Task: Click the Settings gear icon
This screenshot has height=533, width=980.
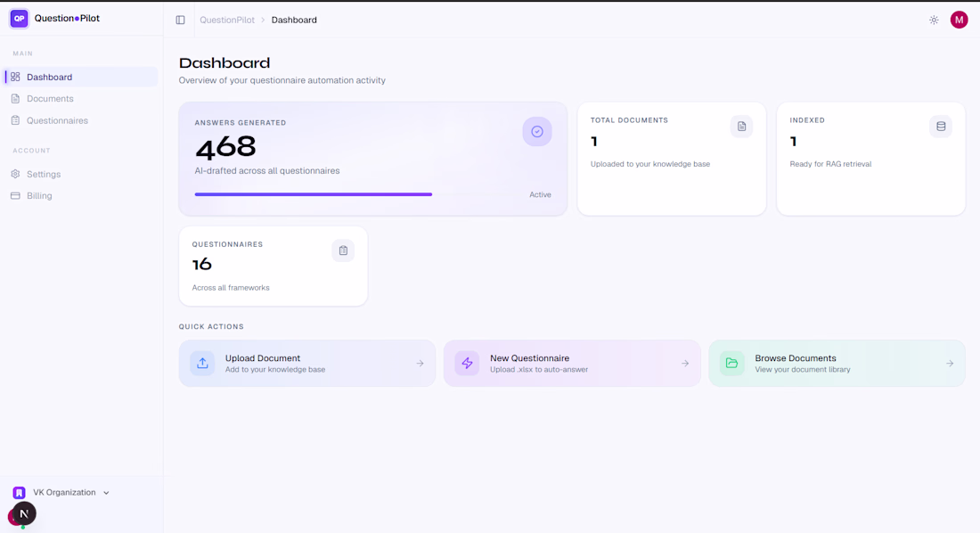Action: click(16, 174)
